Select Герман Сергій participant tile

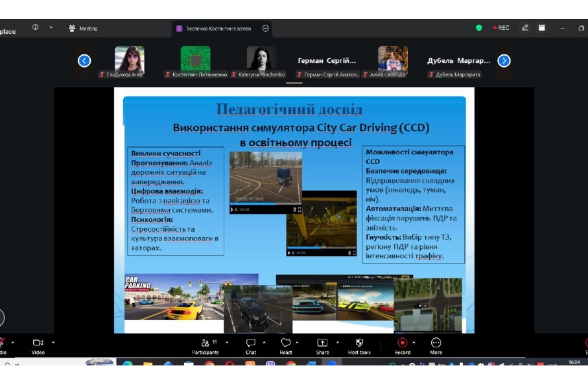(x=327, y=62)
